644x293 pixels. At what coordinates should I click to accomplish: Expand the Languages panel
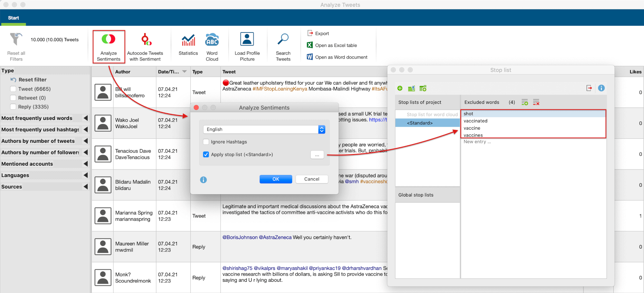point(86,175)
